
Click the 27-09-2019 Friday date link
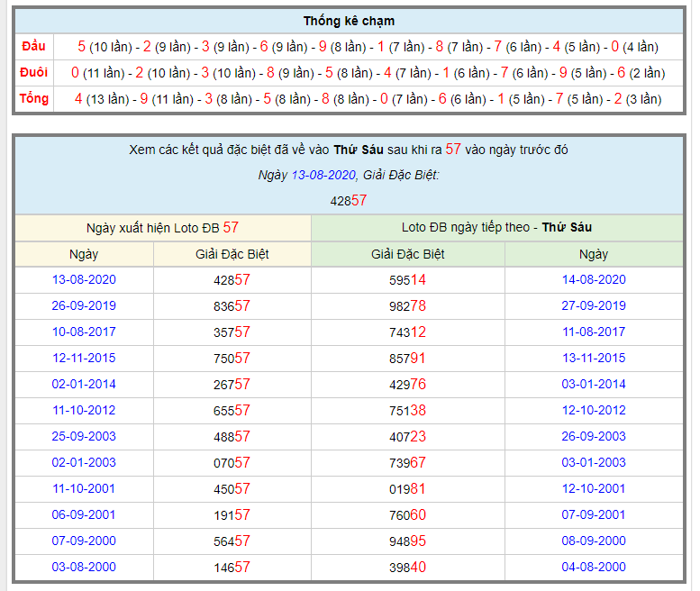pyautogui.click(x=594, y=305)
